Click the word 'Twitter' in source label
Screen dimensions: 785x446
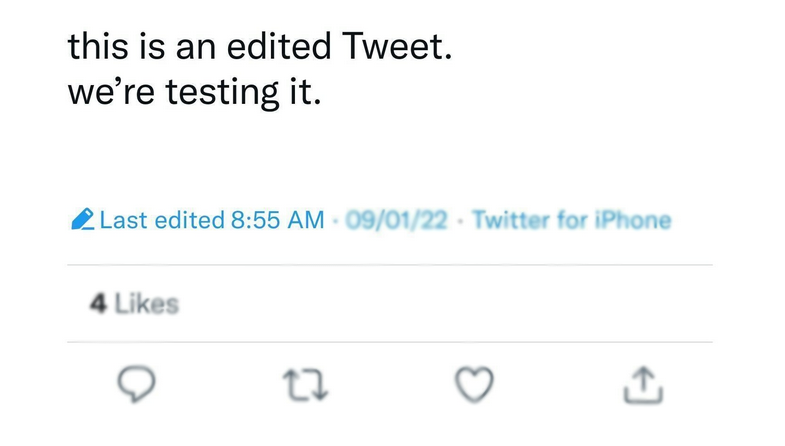(x=511, y=220)
